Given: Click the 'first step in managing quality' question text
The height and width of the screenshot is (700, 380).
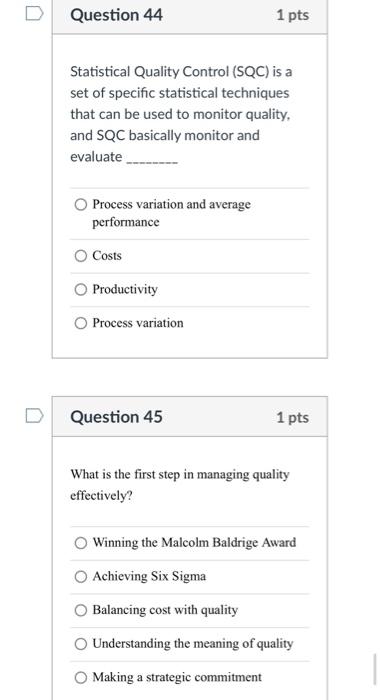Looking at the screenshot, I should pyautogui.click(x=180, y=485).
